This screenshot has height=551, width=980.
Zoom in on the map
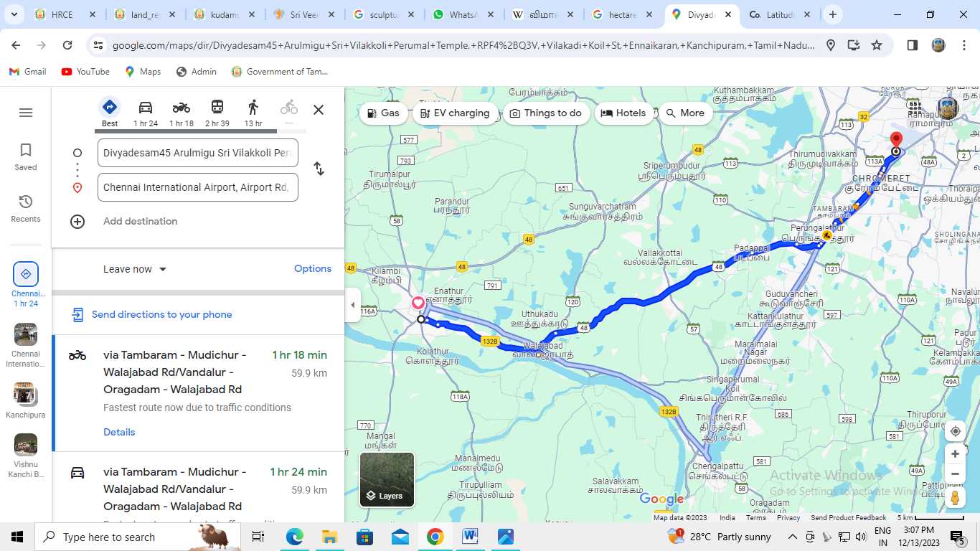click(955, 454)
